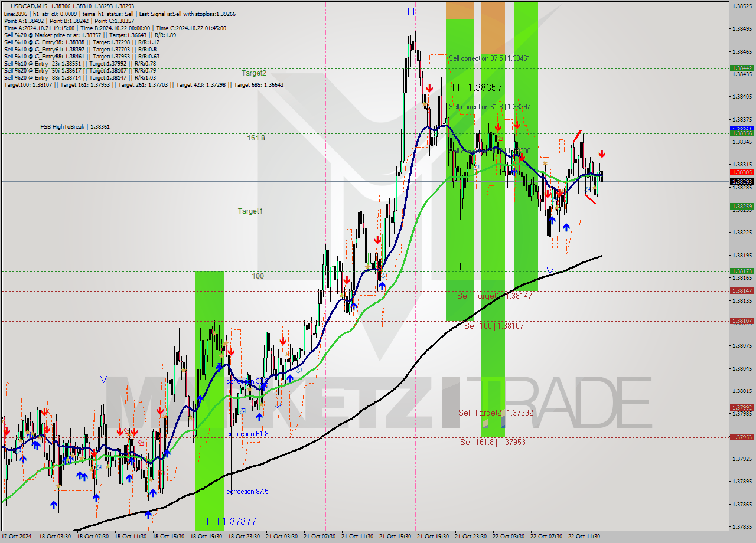Click the red 1.38107 price tag
The height and width of the screenshot is (543, 756).
[x=741, y=321]
